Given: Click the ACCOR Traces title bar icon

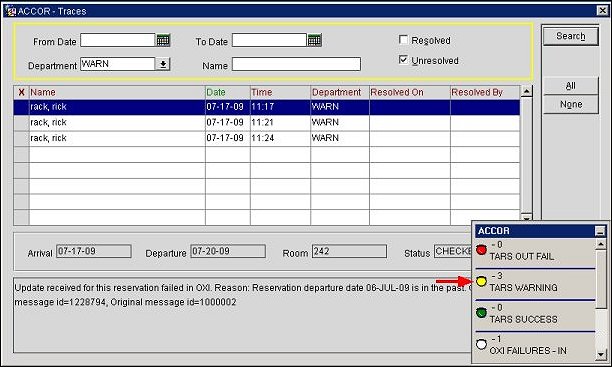Looking at the screenshot, I should (x=11, y=11).
